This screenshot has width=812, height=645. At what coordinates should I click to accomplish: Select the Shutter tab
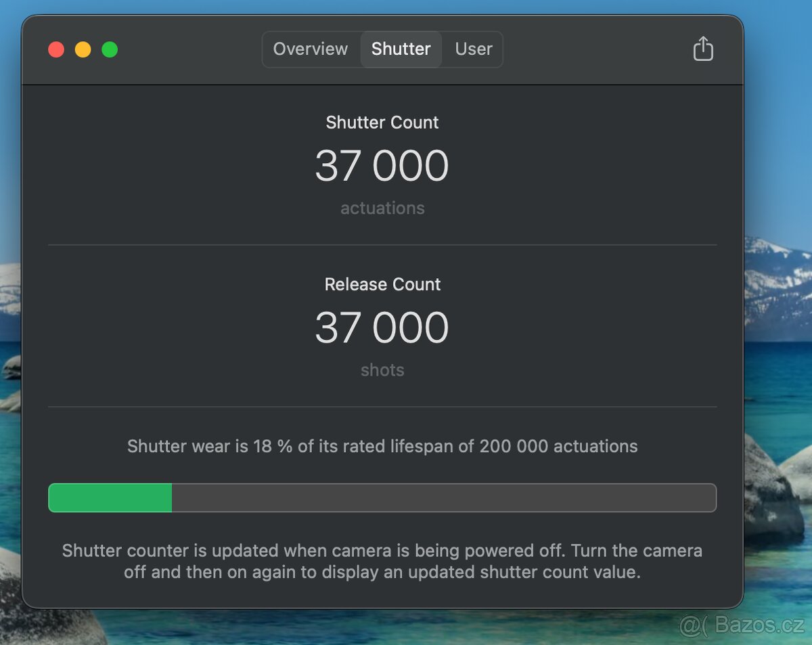point(401,49)
